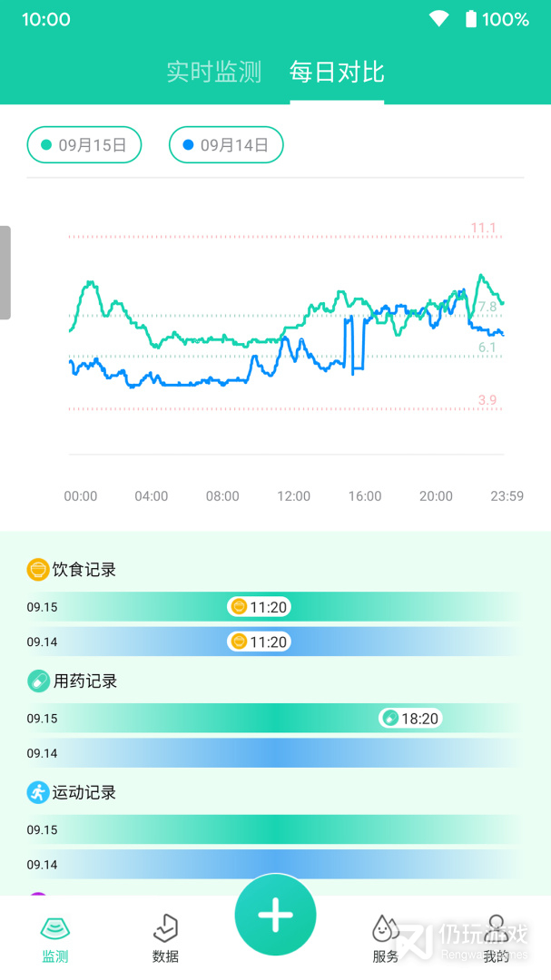Open the 我的 profile icon
Image resolution: width=551 pixels, height=980 pixels.
[x=496, y=927]
